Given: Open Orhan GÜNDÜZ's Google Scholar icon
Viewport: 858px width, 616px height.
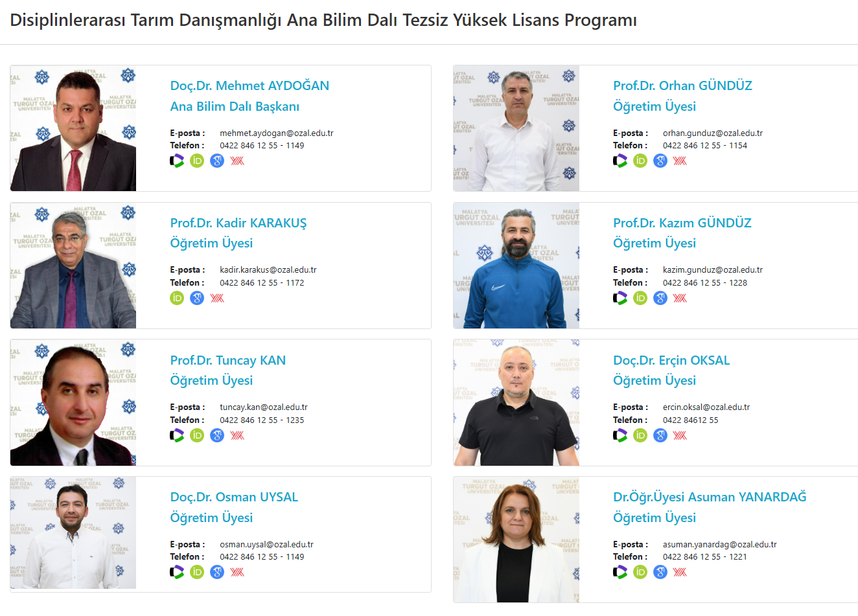Looking at the screenshot, I should point(660,161).
